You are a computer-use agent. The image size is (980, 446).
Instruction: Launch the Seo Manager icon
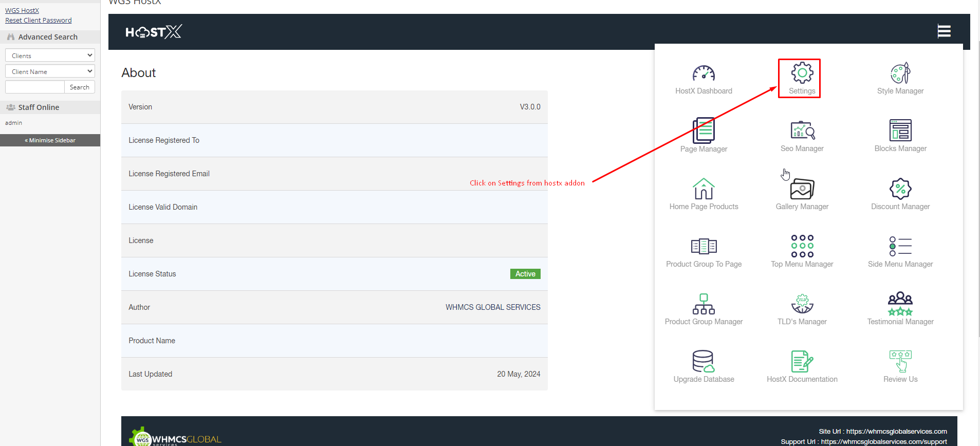tap(802, 131)
